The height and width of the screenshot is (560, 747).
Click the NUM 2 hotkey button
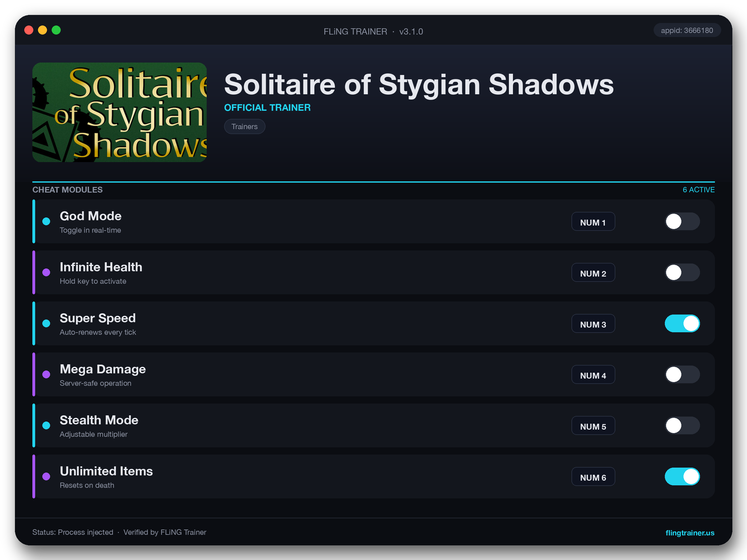pyautogui.click(x=593, y=273)
